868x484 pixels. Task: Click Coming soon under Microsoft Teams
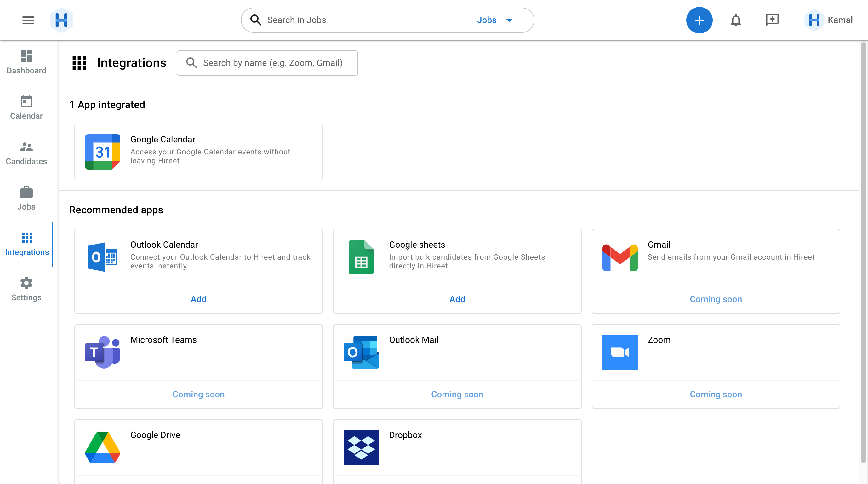point(198,394)
